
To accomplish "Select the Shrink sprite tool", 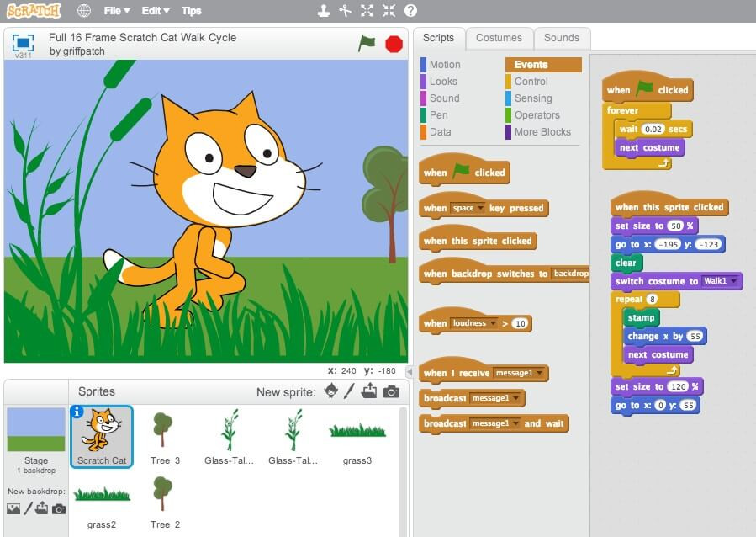I will click(389, 11).
